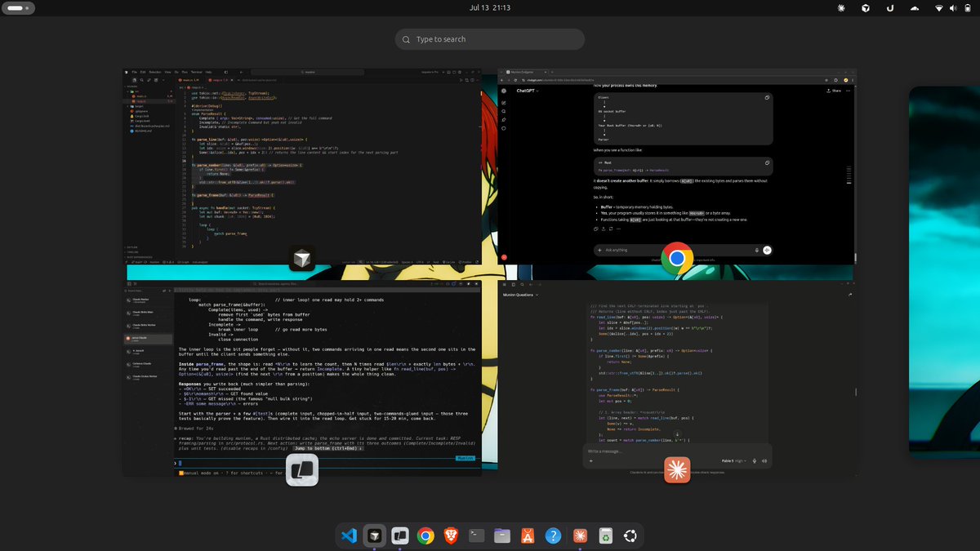Click the orange Claude icon badge on window
This screenshot has width=980, height=551.
click(x=677, y=470)
